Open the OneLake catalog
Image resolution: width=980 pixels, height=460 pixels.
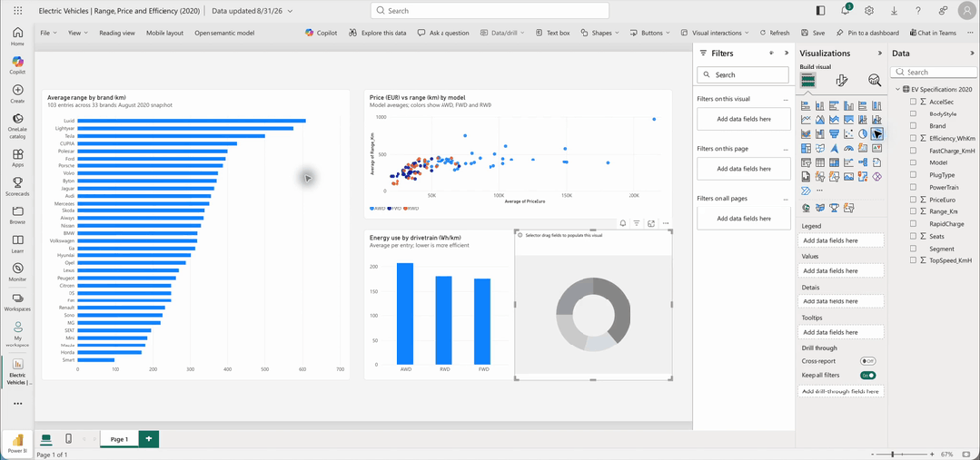[17, 125]
